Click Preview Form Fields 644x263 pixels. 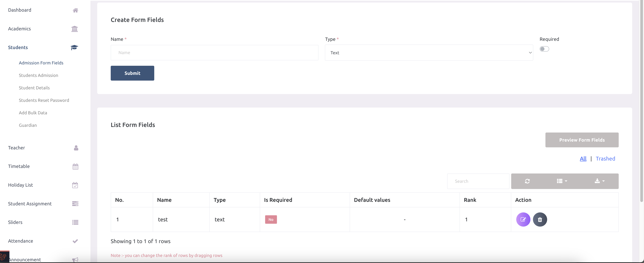[x=582, y=140]
